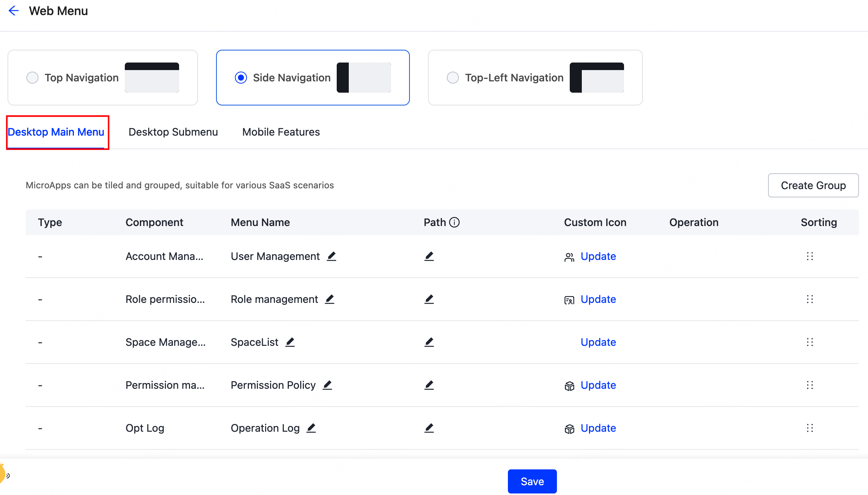Screen dimensions: 868x495
Task: Update custom icon for SpaceList
Action: 598,342
